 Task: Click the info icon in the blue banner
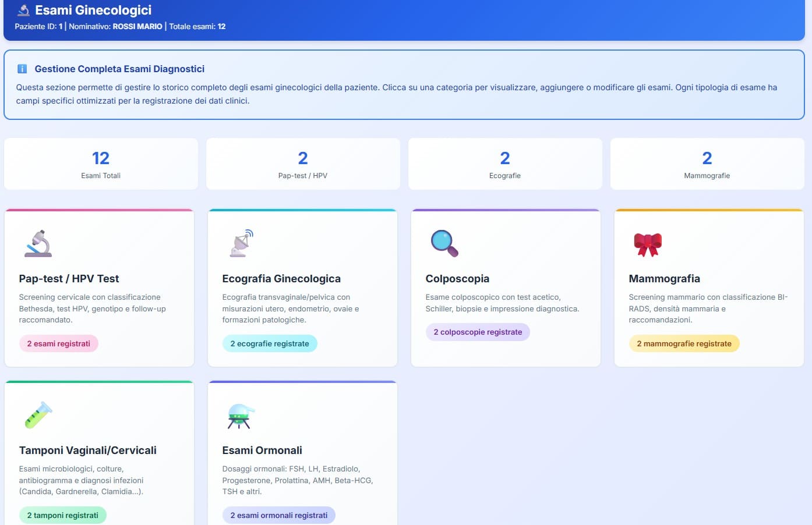point(22,69)
